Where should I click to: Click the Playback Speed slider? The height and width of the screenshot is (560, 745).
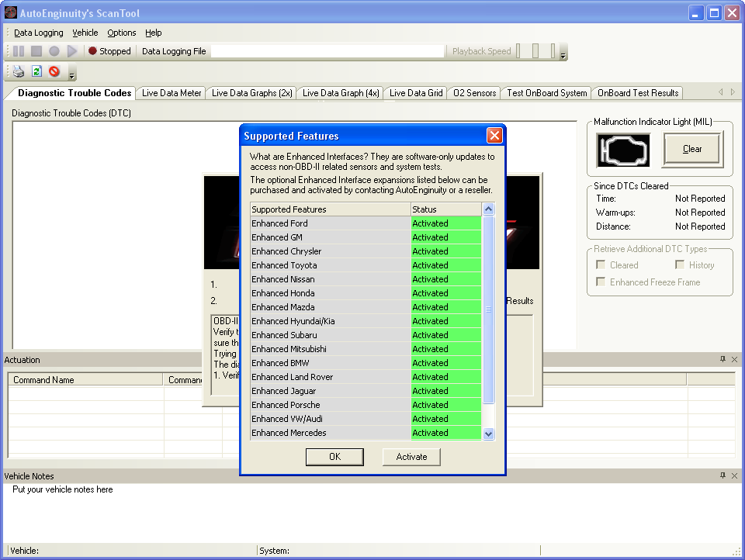(536, 51)
